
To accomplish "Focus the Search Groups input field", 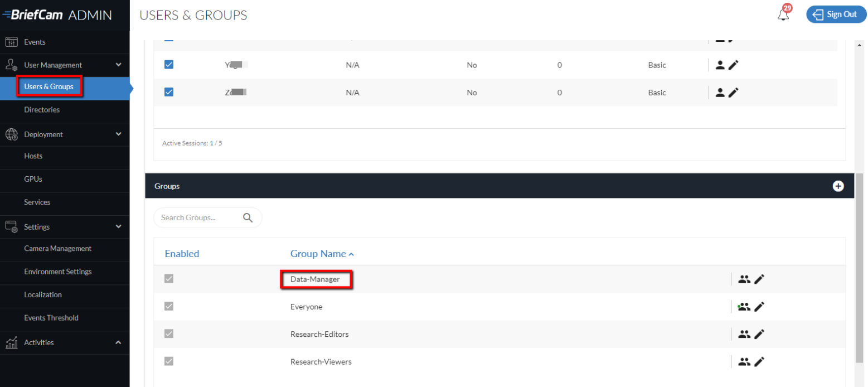I will click(207, 218).
